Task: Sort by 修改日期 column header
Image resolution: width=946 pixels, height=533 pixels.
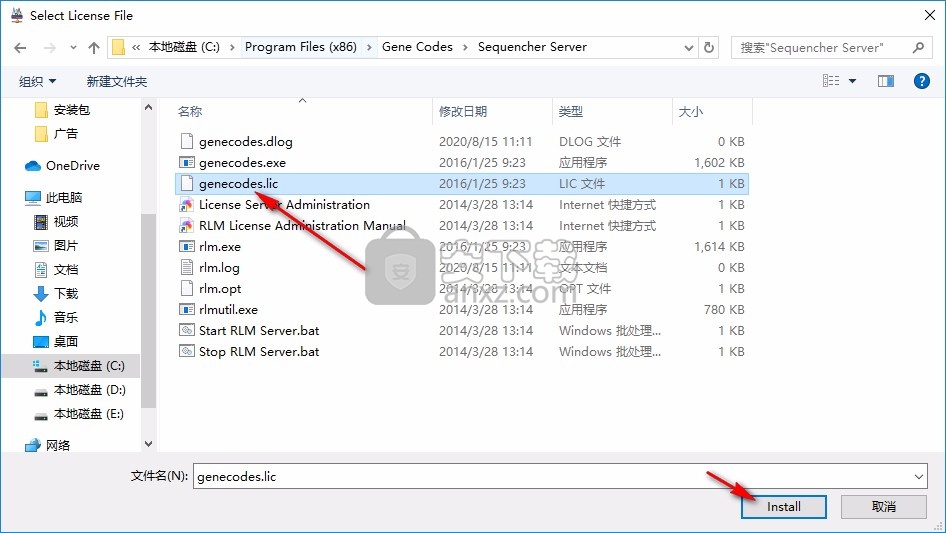Action: tap(463, 112)
